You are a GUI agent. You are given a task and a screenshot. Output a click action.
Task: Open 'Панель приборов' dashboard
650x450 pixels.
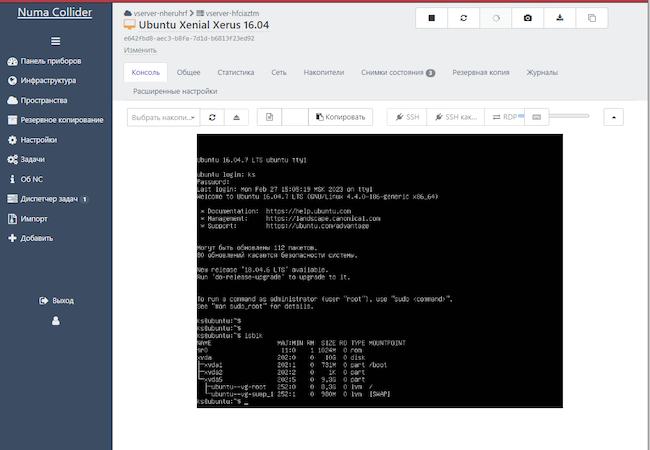pos(44,61)
